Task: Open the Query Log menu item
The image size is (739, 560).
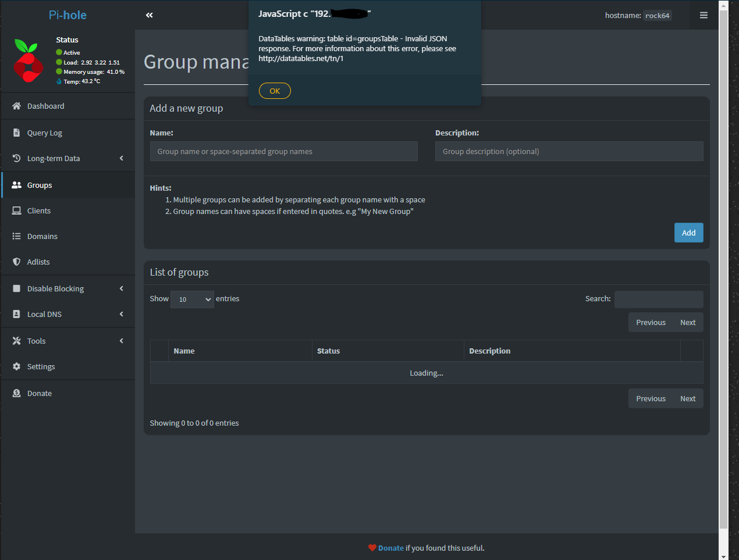Action: tap(67, 133)
